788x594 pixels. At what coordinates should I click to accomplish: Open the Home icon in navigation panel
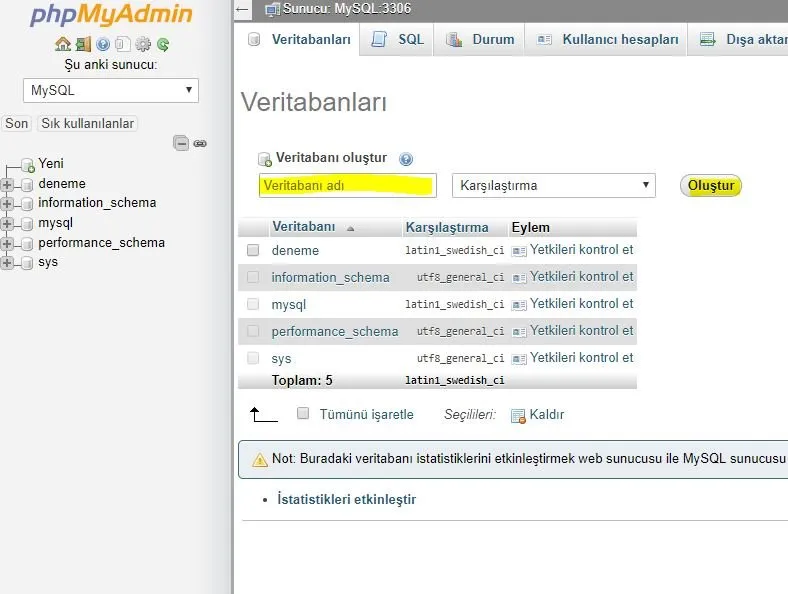63,44
